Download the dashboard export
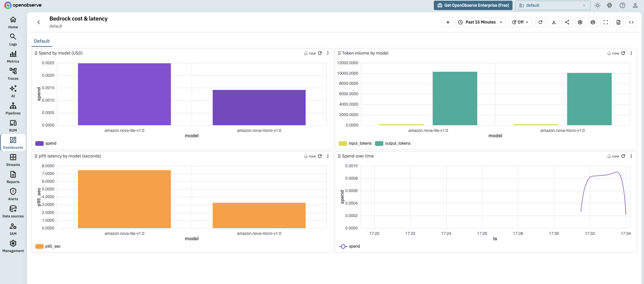The height and width of the screenshot is (284, 644). [554, 22]
